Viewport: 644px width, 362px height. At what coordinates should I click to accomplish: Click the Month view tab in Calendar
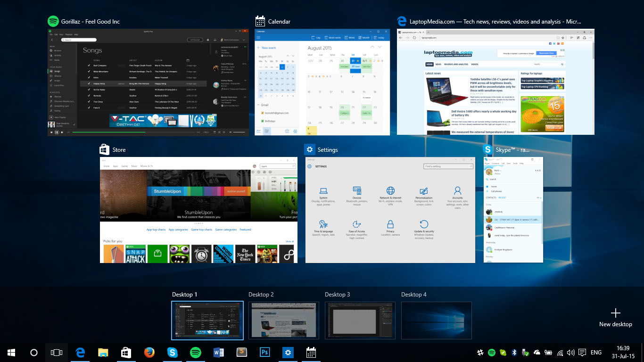(364, 37)
